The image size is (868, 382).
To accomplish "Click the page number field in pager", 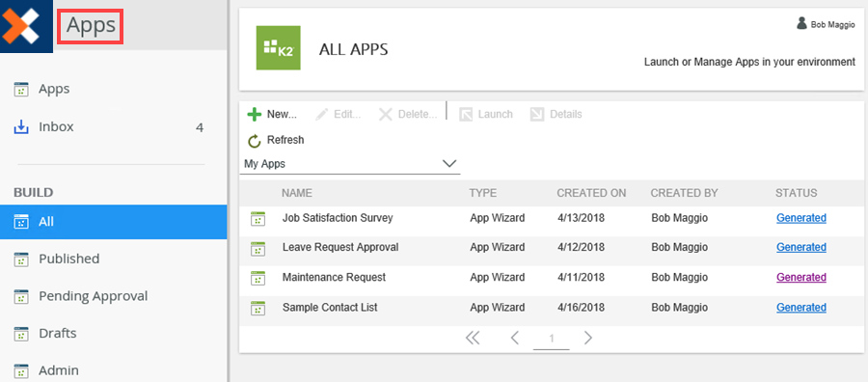I will (x=552, y=339).
